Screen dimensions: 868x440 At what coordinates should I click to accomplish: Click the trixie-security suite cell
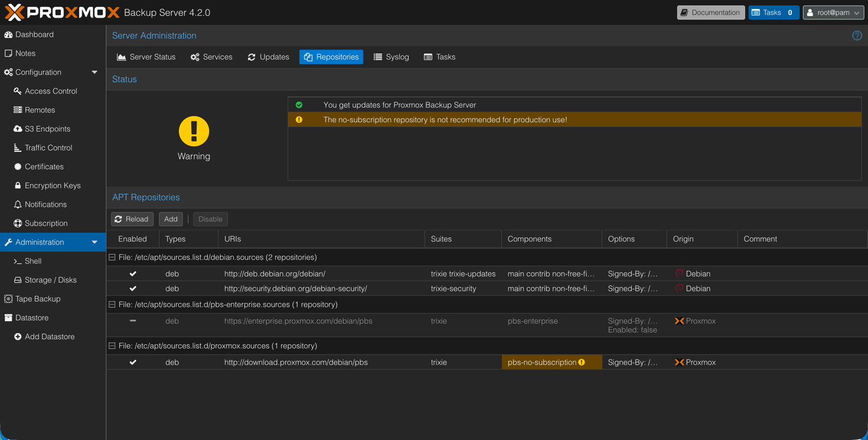tap(464, 289)
